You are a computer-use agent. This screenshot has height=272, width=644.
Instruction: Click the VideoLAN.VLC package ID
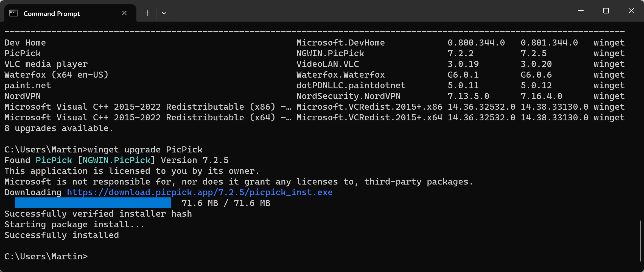pos(327,64)
